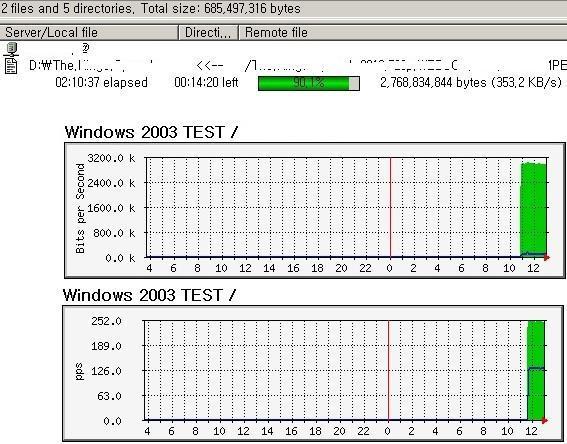Screen dimensions: 567x444
Task: Click the Bits per Second graph title
Action: (x=151, y=132)
